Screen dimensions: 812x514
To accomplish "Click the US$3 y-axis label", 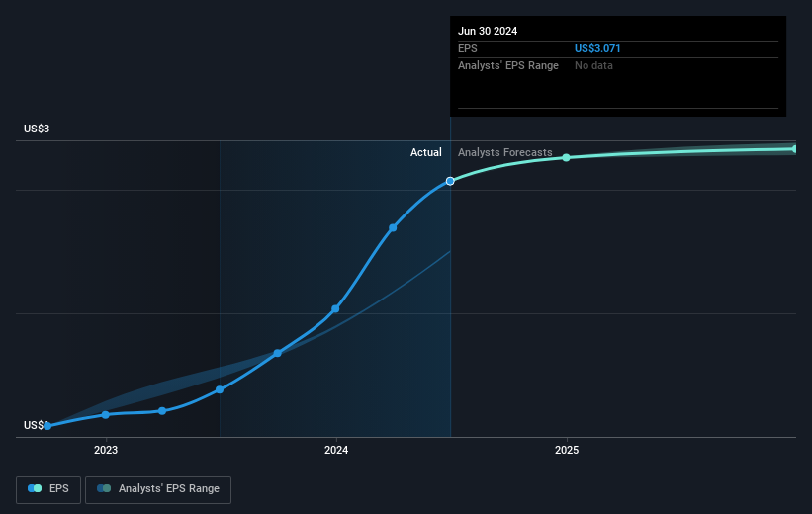I will coord(37,128).
